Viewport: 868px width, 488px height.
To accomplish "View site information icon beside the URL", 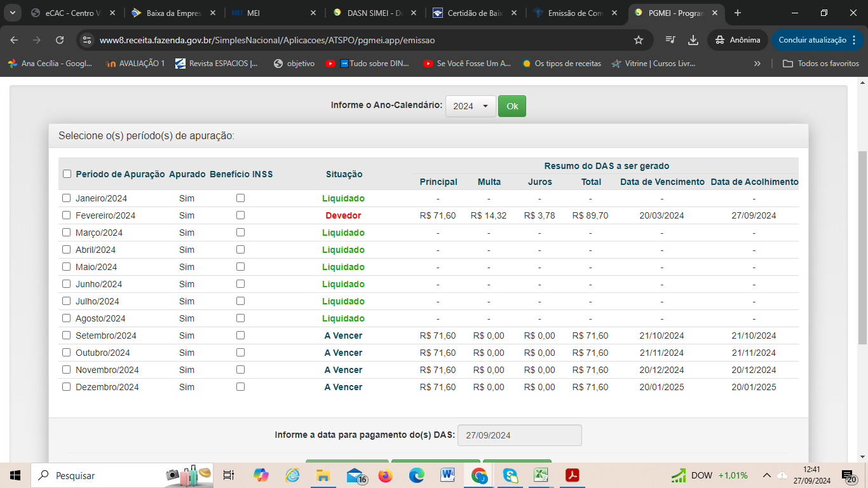I will pos(88,40).
